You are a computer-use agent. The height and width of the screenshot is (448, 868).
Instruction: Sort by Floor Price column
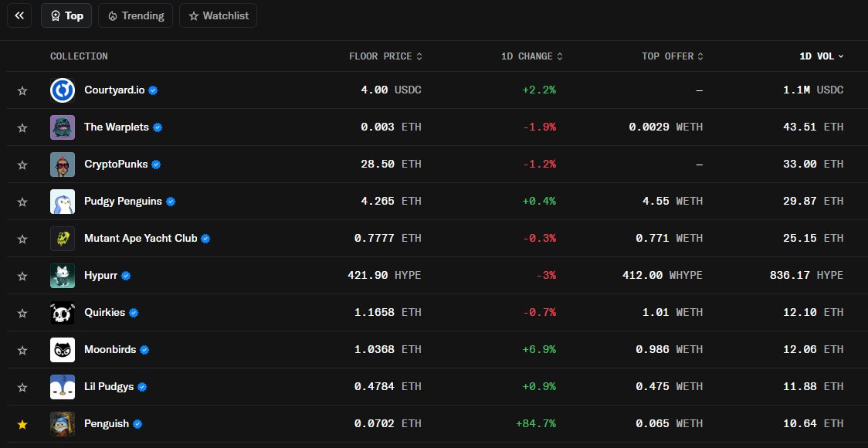coord(385,56)
